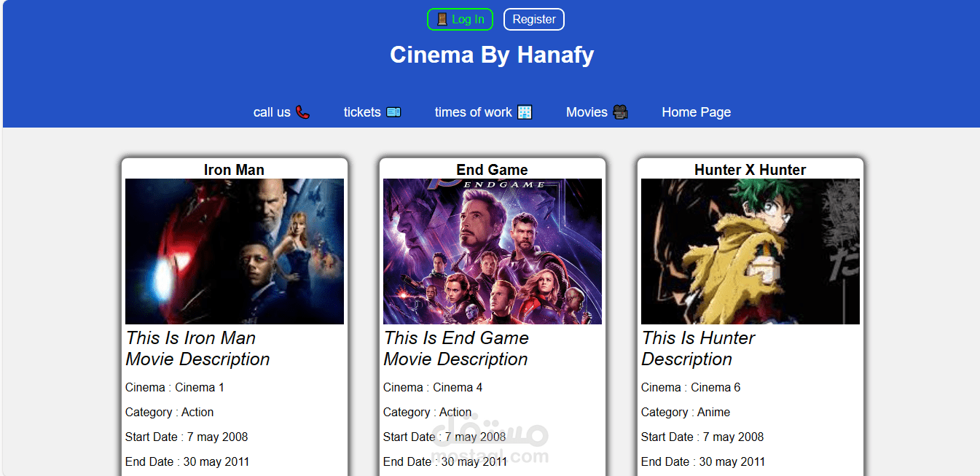Click 'Cinema : Cinema 1' text
The image size is (980, 476).
coord(175,387)
